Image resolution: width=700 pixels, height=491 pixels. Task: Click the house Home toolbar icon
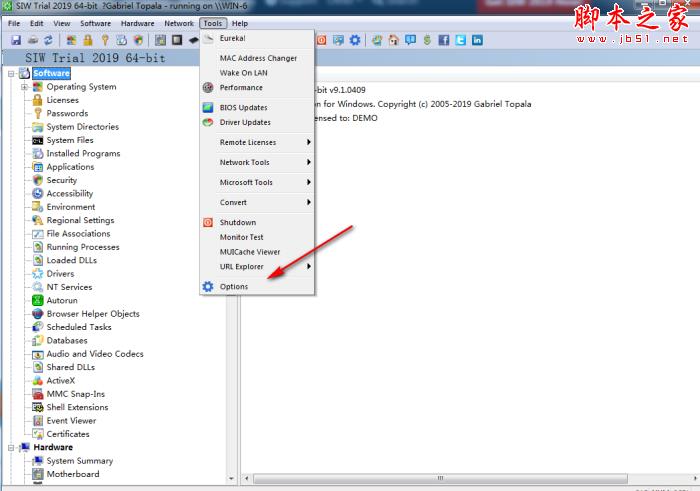tap(394, 40)
